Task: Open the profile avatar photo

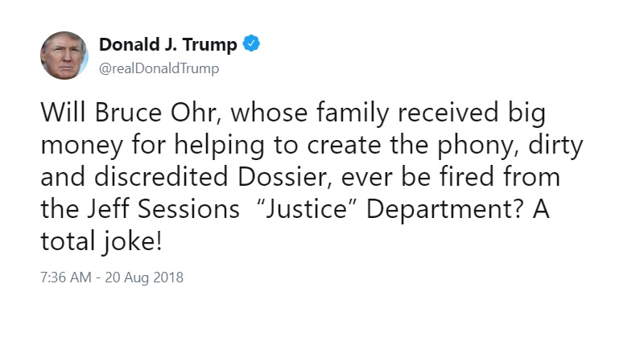Action: [x=64, y=55]
